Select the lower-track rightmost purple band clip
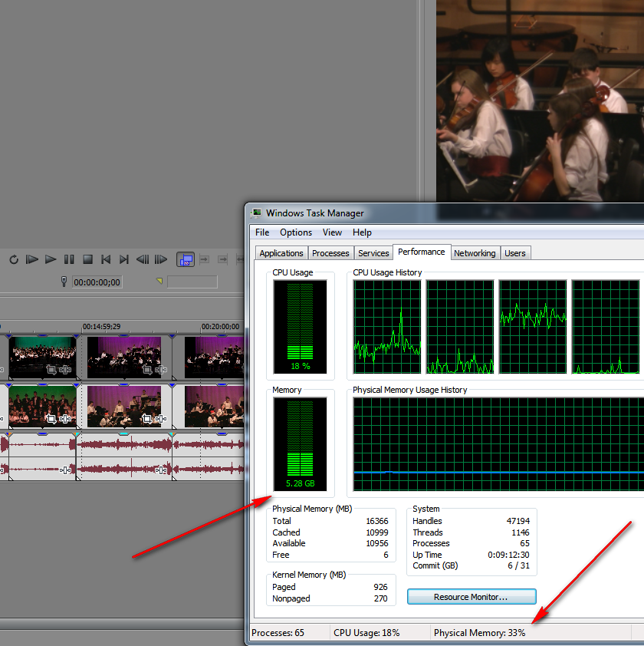This screenshot has height=646, width=644. click(x=214, y=407)
